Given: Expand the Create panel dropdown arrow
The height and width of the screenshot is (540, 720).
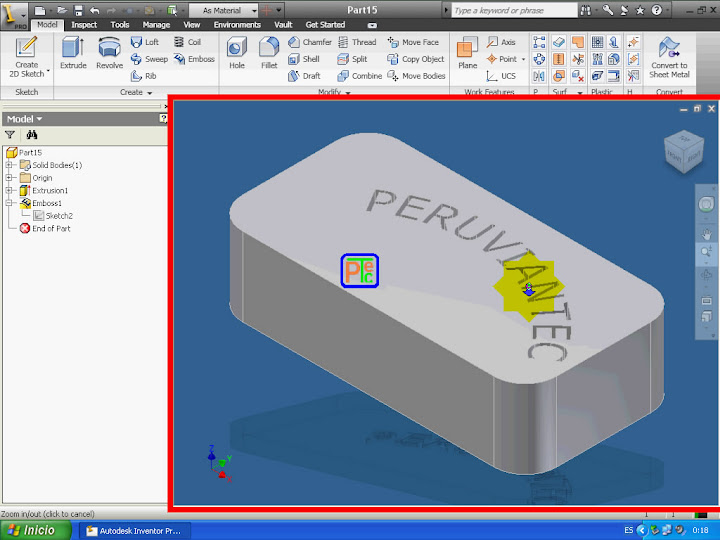Looking at the screenshot, I should pyautogui.click(x=150, y=92).
